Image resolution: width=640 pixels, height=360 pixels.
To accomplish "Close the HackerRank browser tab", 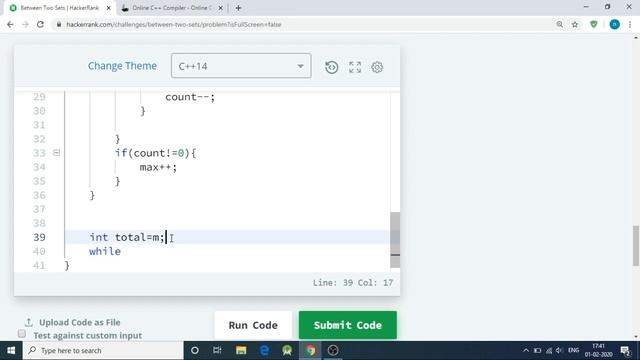I will coord(109,8).
